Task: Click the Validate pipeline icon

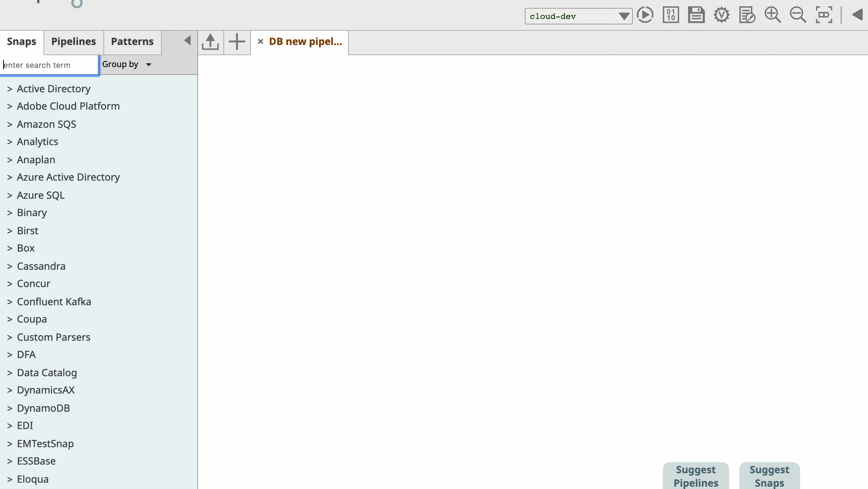Action: 721,15
